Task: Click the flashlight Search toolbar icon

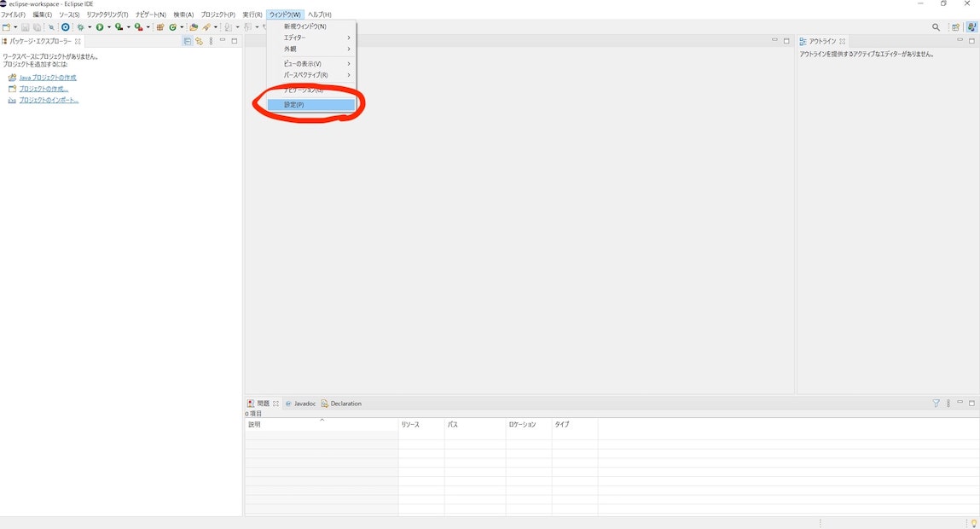Action: (x=206, y=27)
